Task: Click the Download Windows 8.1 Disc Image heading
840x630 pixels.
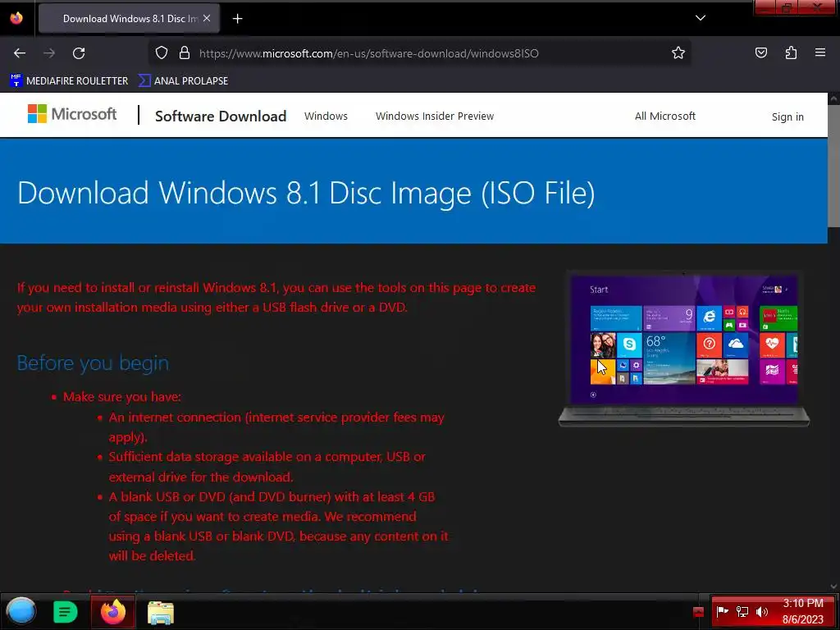Action: click(306, 193)
